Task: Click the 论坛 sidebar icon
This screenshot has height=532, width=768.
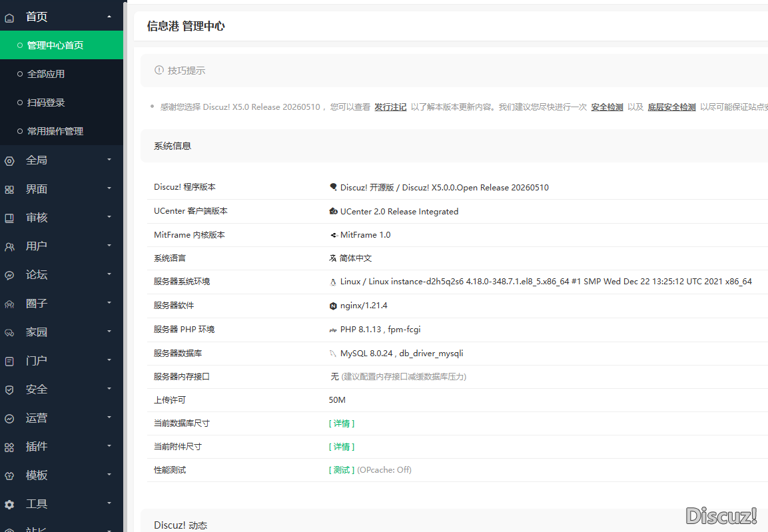Action: point(9,276)
